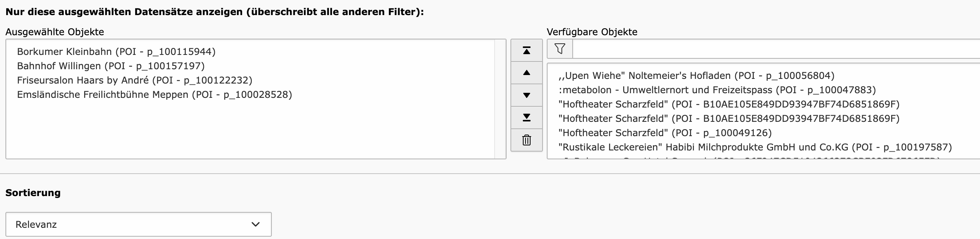The width and height of the screenshot is (980, 239).
Task: Select Borkumer Kleinbahn in selected objects
Action: click(116, 51)
